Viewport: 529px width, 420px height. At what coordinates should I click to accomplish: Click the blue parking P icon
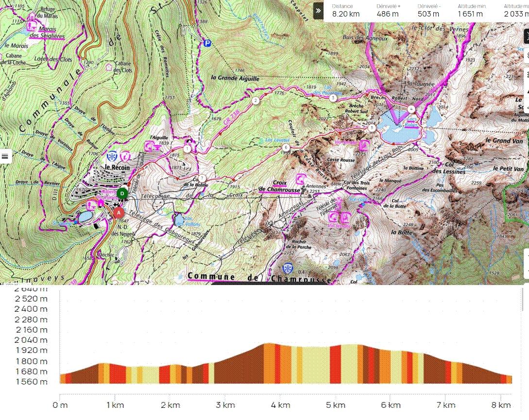(x=207, y=43)
